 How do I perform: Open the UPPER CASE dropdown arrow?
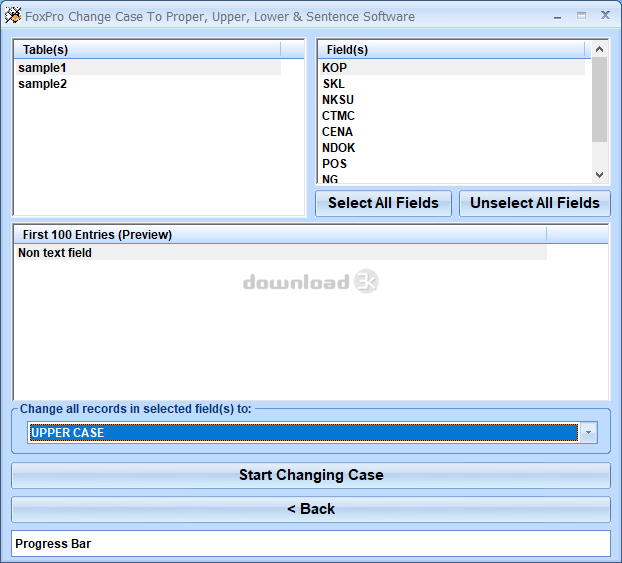[x=589, y=433]
